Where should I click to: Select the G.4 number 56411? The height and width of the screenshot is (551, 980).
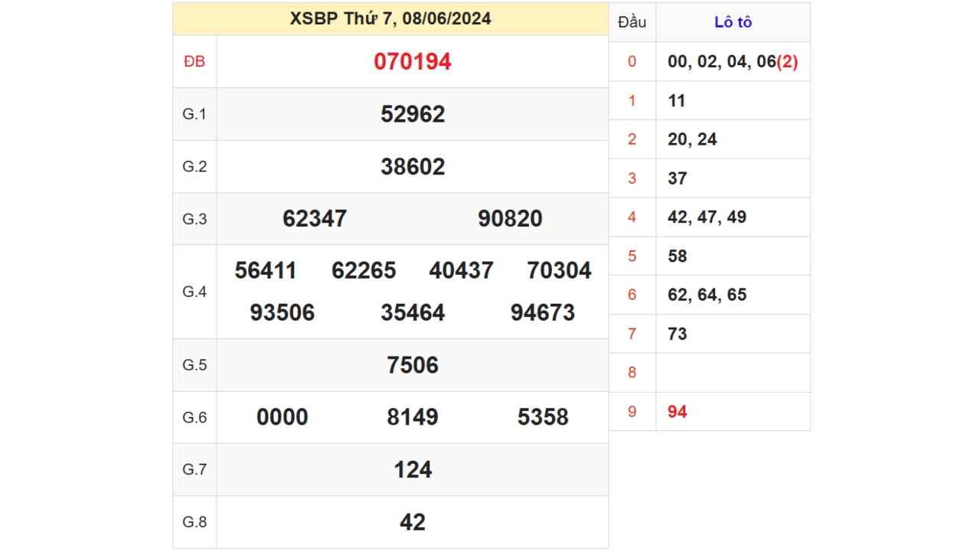[x=266, y=271]
